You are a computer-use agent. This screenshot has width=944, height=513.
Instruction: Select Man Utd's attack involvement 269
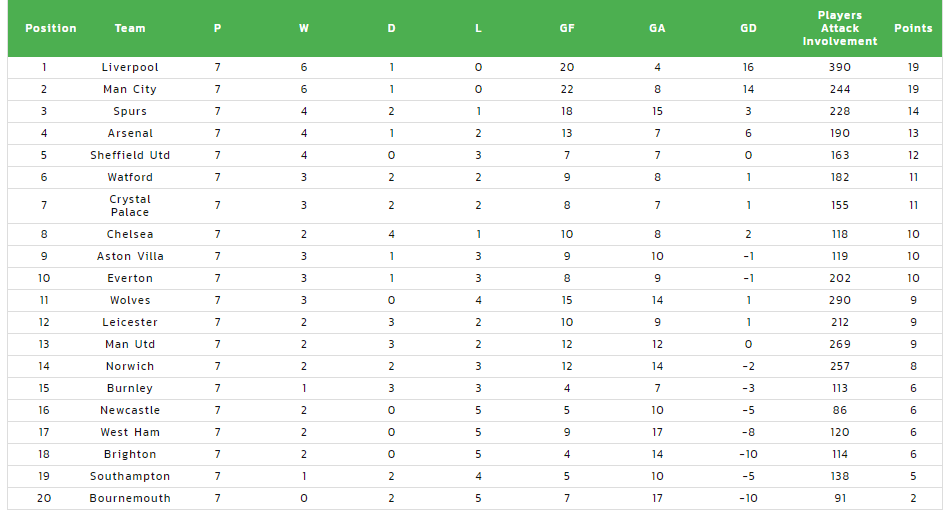pos(839,344)
